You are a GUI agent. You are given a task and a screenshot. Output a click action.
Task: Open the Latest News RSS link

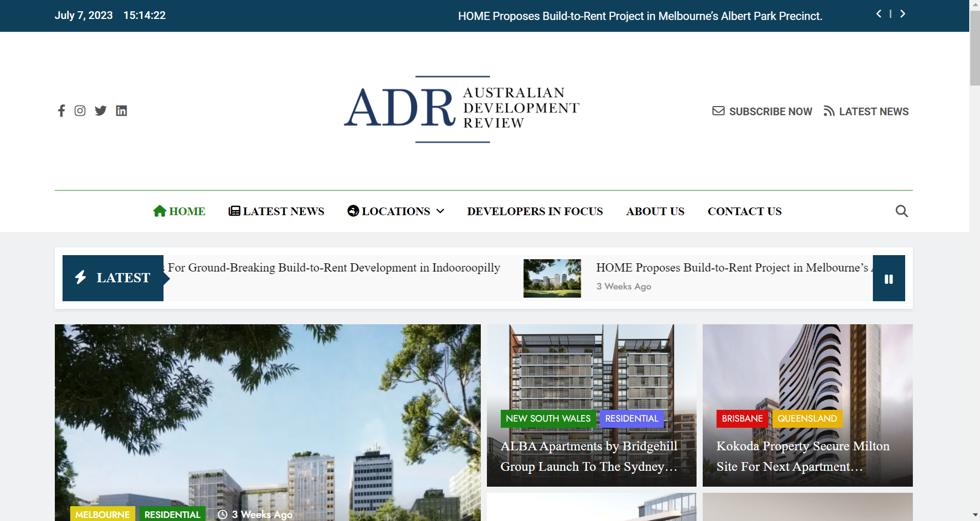866,111
